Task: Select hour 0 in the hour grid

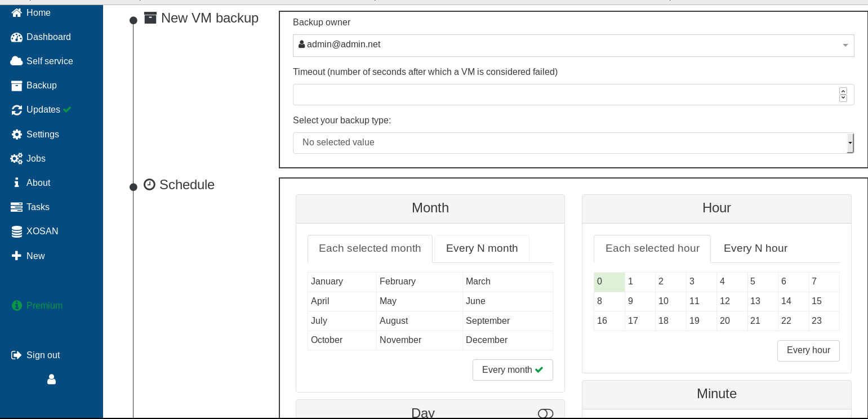Action: 609,282
